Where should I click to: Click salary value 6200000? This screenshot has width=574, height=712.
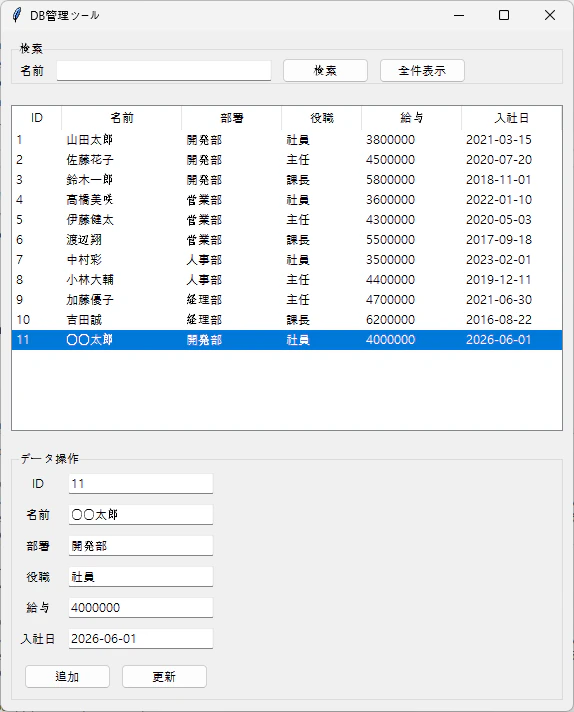[391, 320]
